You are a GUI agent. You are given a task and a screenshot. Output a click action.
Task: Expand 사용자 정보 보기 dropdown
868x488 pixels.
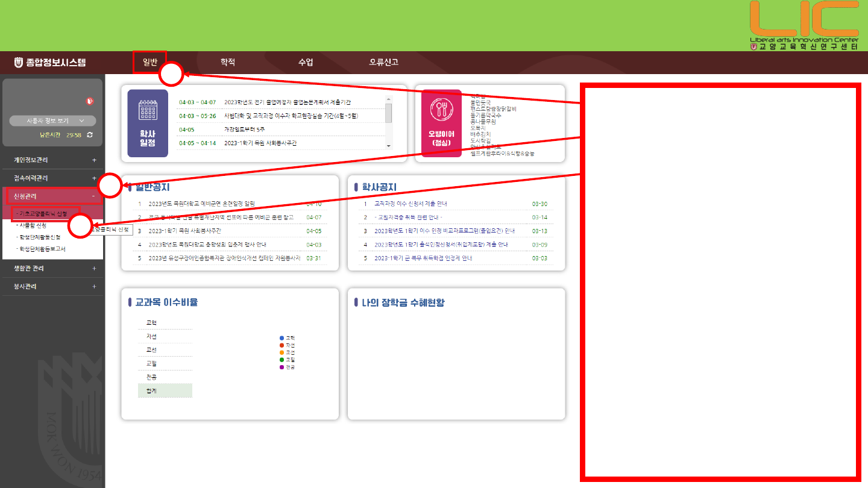52,120
